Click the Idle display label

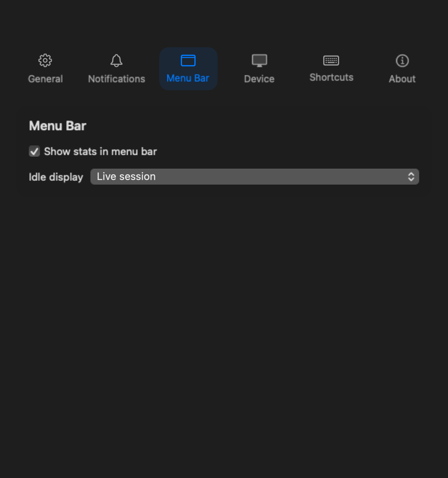pyautogui.click(x=56, y=176)
